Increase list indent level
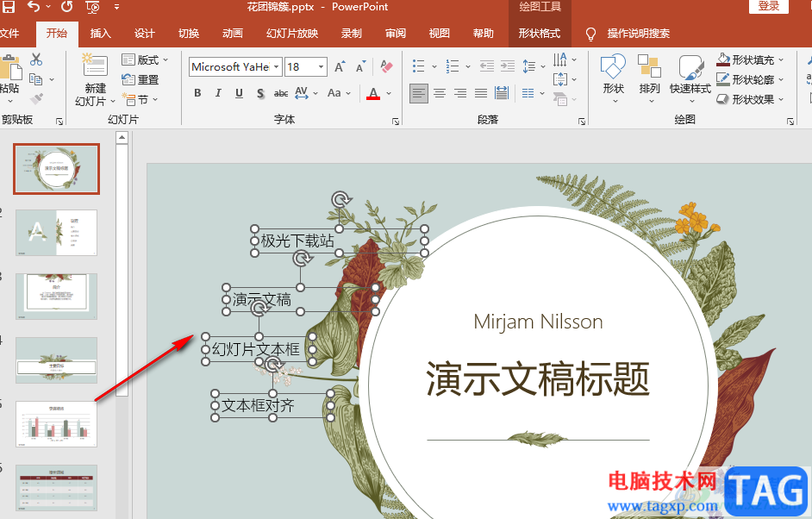812x519 pixels. 508,66
